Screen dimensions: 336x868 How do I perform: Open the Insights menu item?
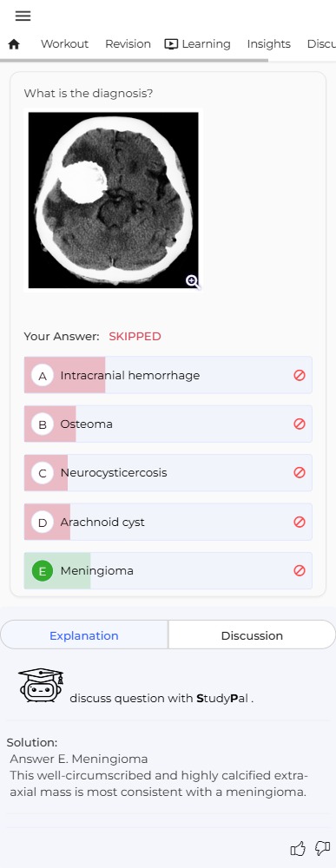click(269, 44)
